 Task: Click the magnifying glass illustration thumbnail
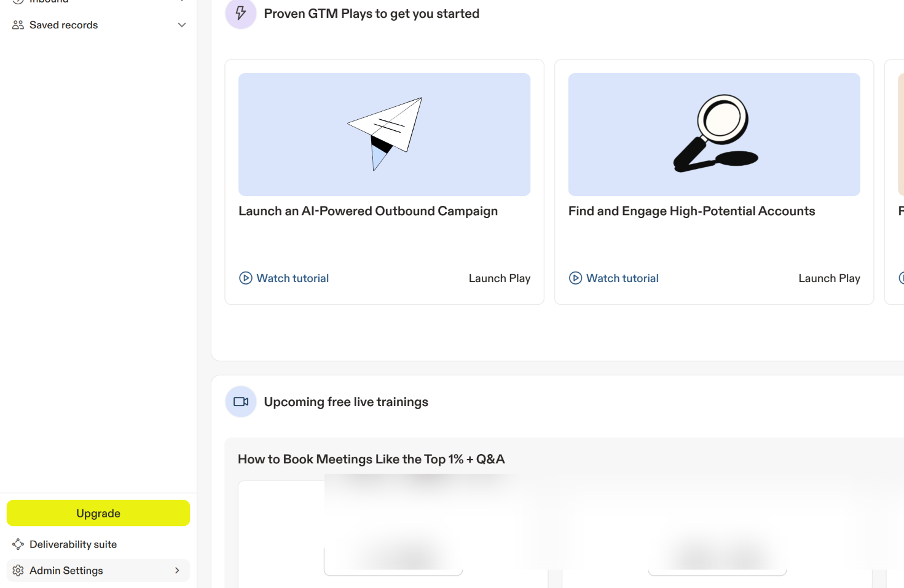pos(714,135)
